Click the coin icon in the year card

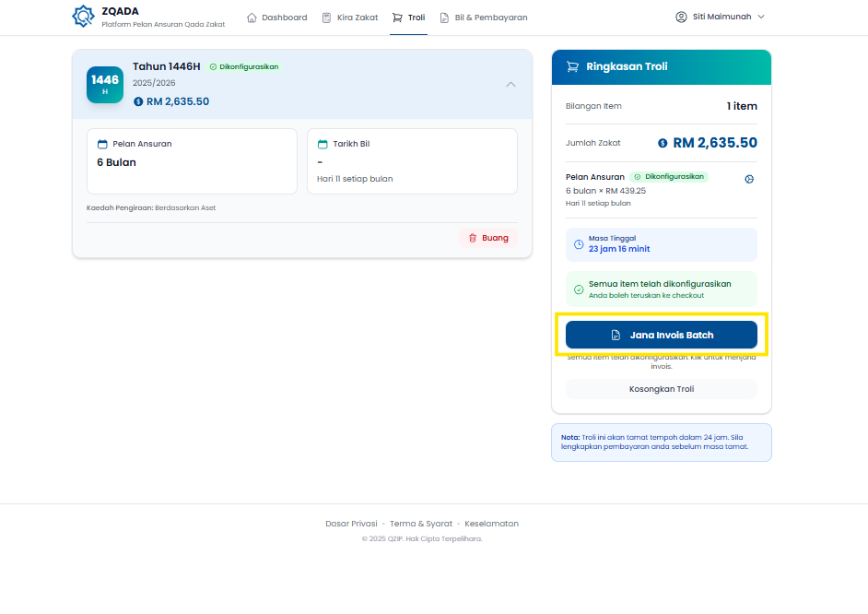(138, 101)
